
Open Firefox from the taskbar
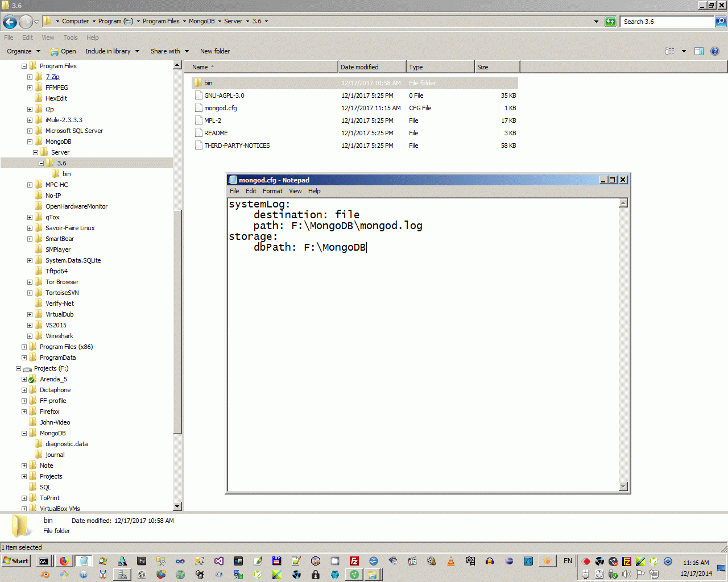[64, 561]
